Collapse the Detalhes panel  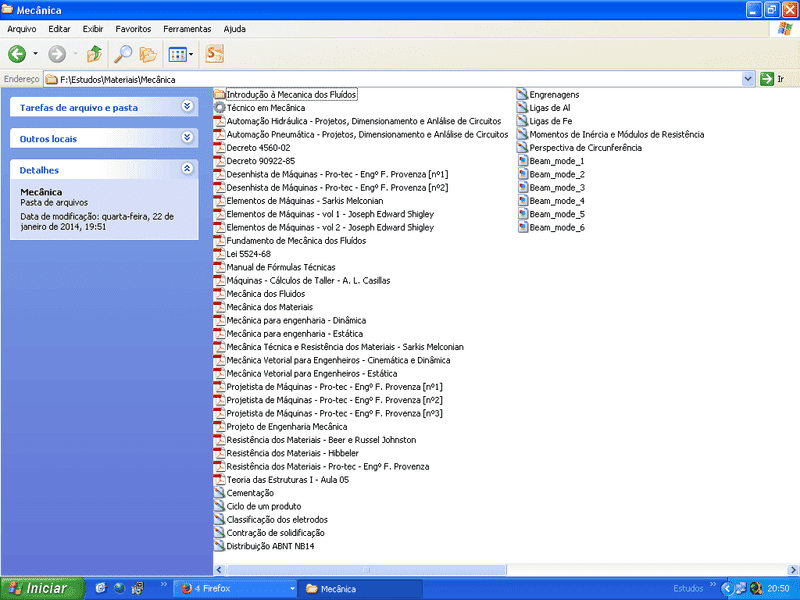[187, 169]
